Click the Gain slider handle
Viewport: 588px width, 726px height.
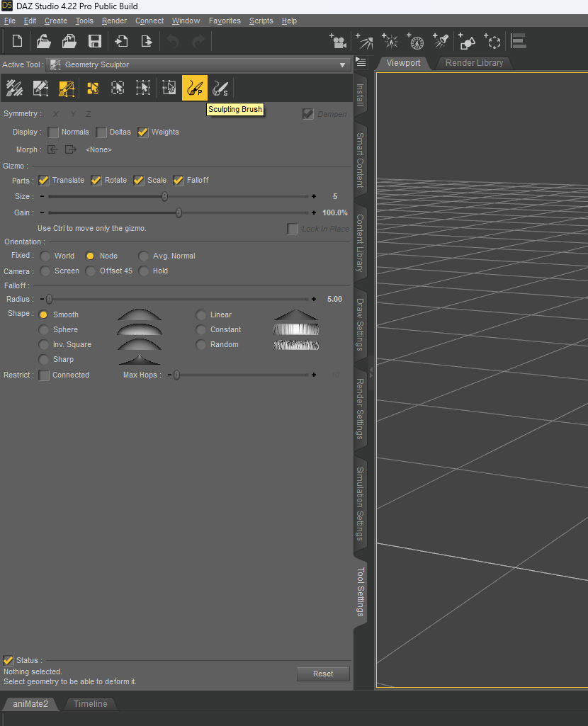pos(179,212)
